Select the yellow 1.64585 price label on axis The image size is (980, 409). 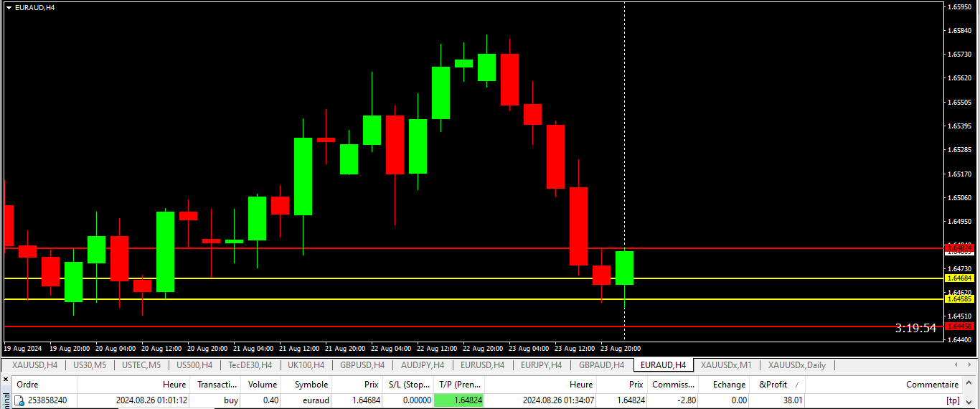(x=959, y=299)
